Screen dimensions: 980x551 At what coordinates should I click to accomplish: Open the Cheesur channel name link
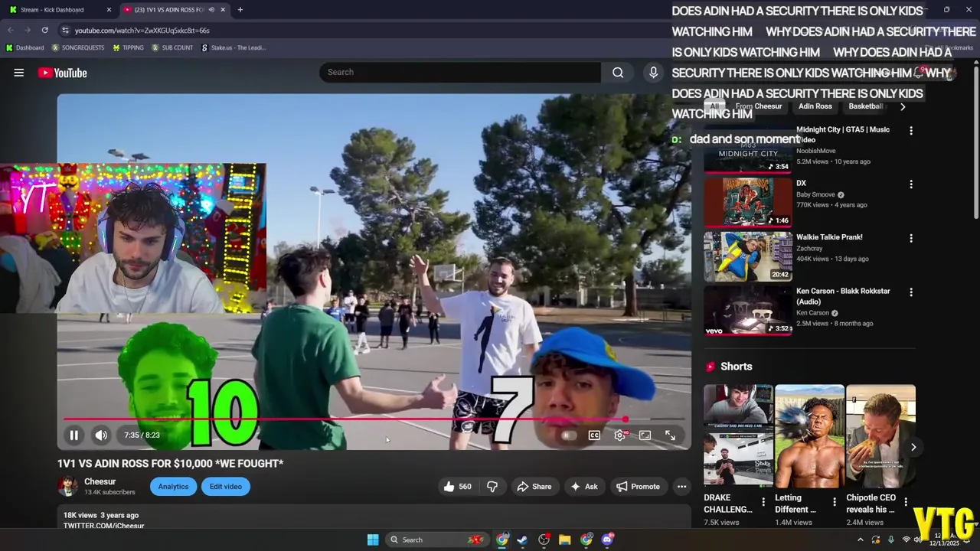point(100,481)
